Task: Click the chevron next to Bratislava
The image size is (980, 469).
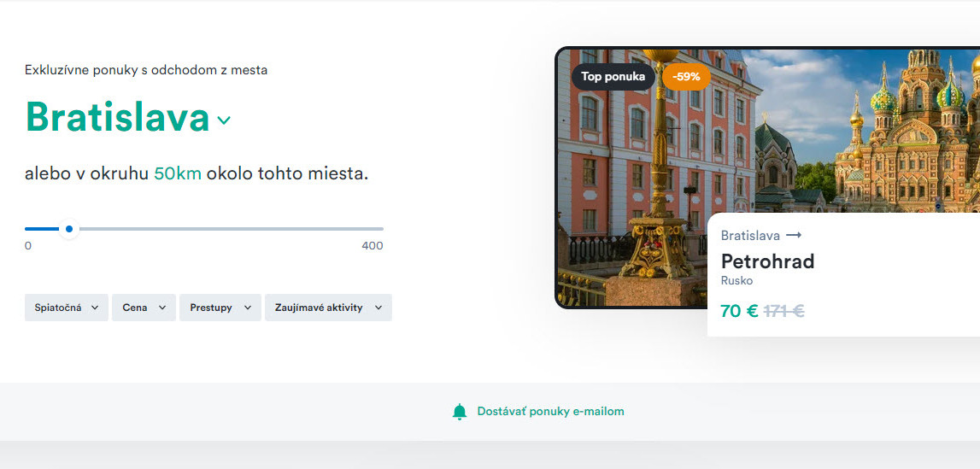Action: (224, 120)
